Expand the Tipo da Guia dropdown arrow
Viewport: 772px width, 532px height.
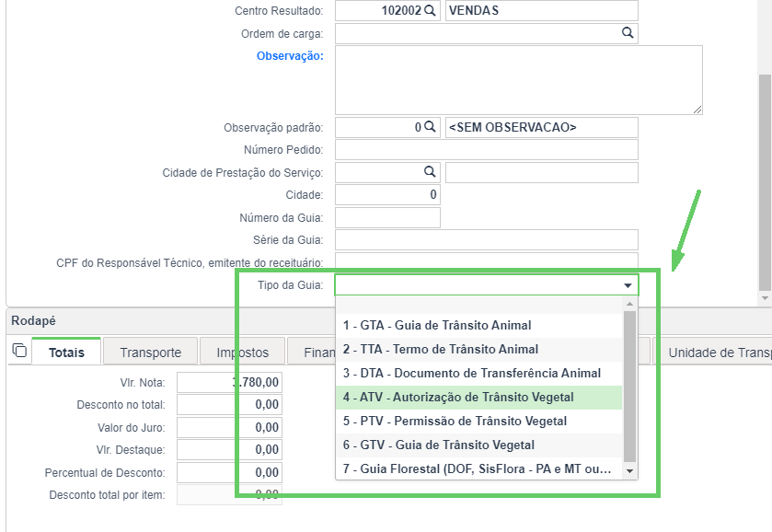click(x=628, y=285)
